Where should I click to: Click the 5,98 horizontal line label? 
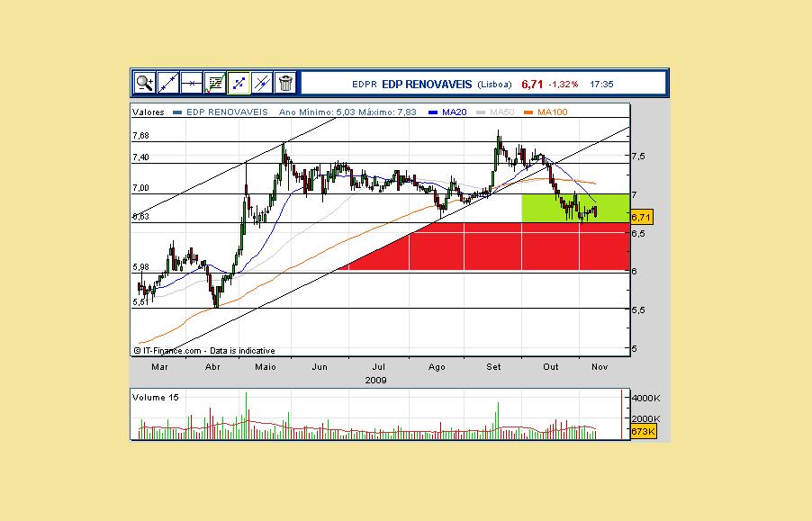tap(140, 267)
